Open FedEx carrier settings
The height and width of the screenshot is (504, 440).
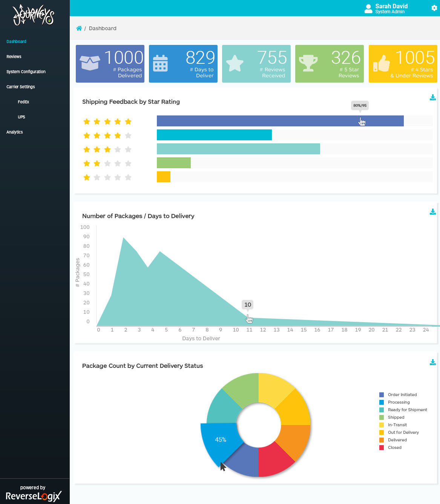[x=23, y=101]
